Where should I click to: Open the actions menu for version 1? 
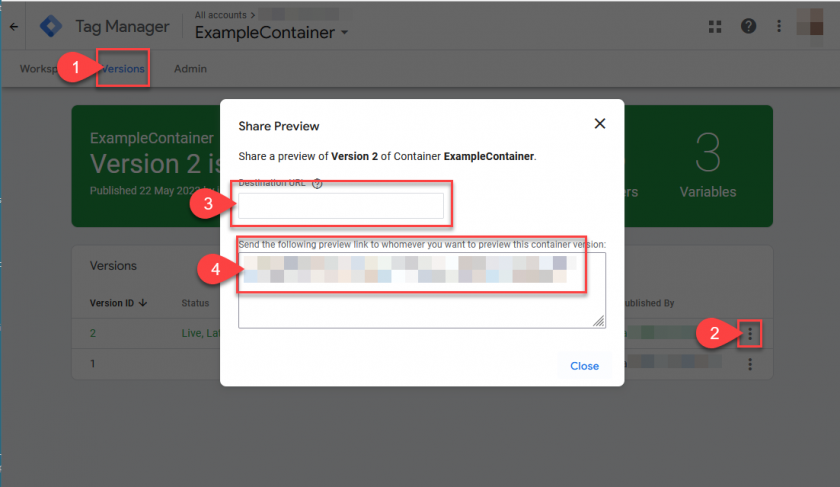750,364
